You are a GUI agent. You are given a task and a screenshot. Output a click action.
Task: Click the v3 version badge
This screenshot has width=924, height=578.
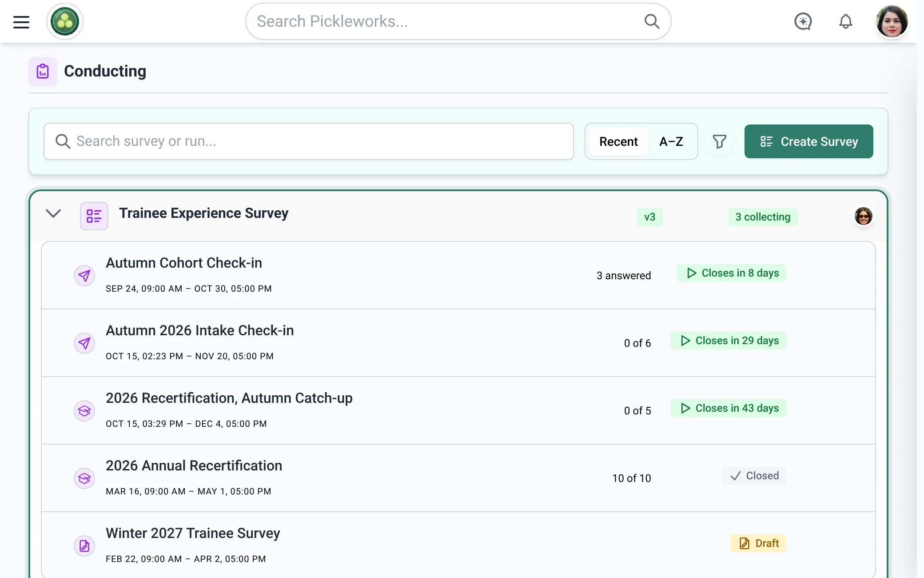coord(649,217)
